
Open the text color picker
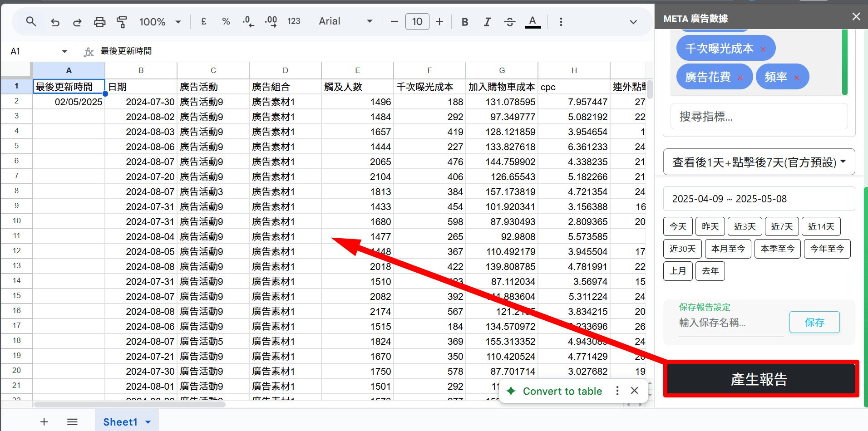533,22
